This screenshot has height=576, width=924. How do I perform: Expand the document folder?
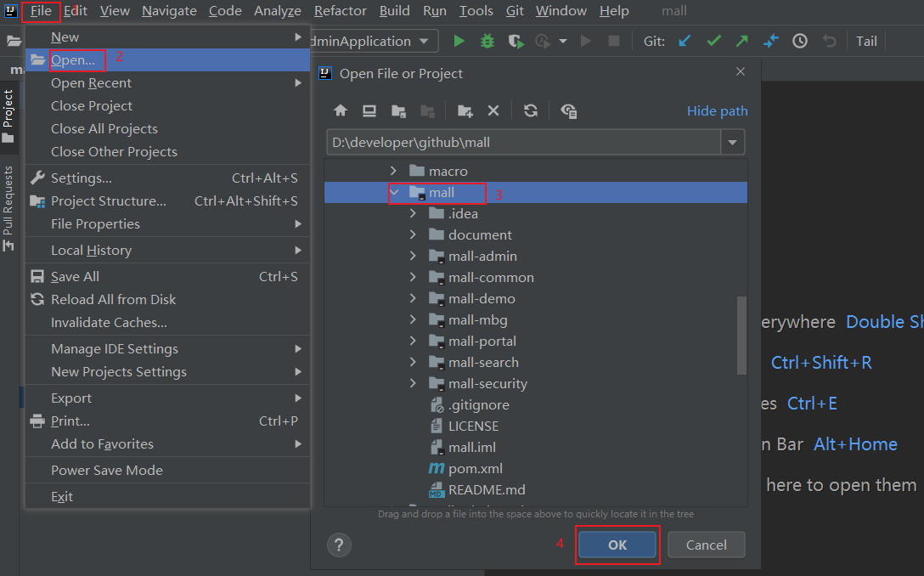(413, 234)
